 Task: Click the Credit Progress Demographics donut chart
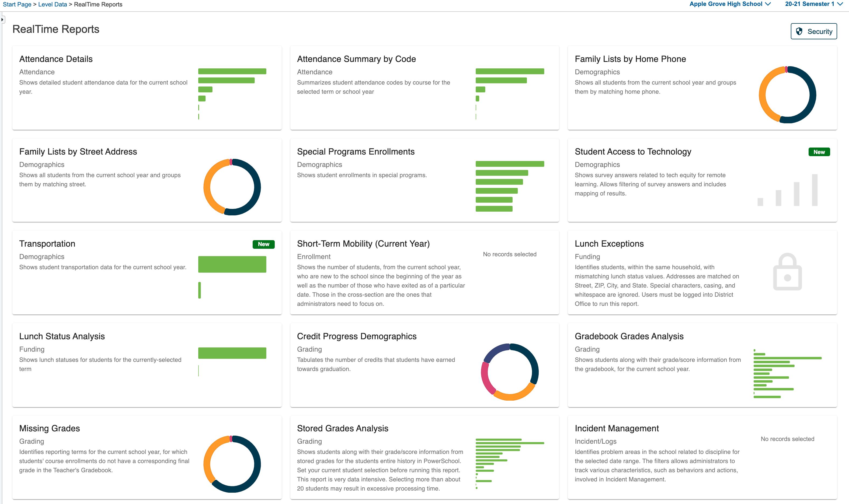[x=510, y=372]
